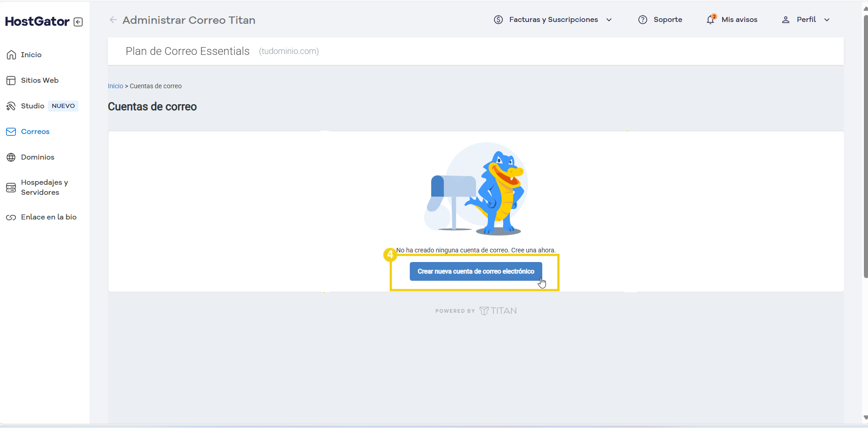The width and height of the screenshot is (868, 428).
Task: Open Inicio in the sidebar menu
Action: pos(31,55)
